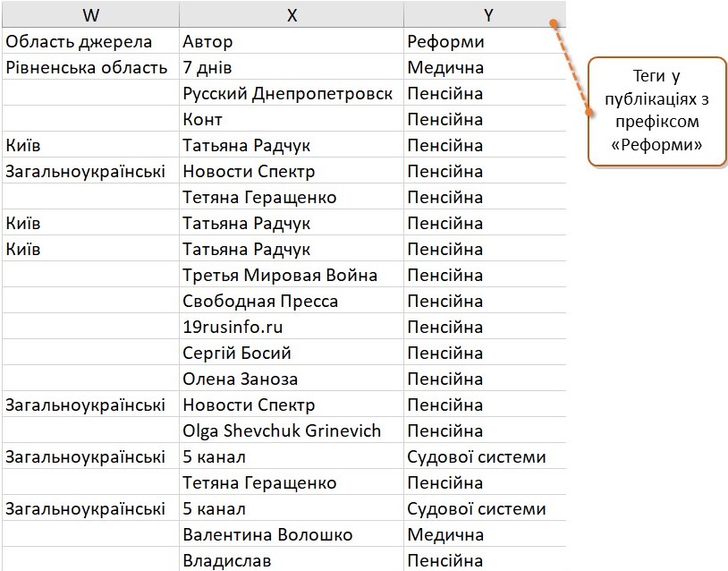
Task: Click the 'Автор' header cell
Action: [x=292, y=41]
